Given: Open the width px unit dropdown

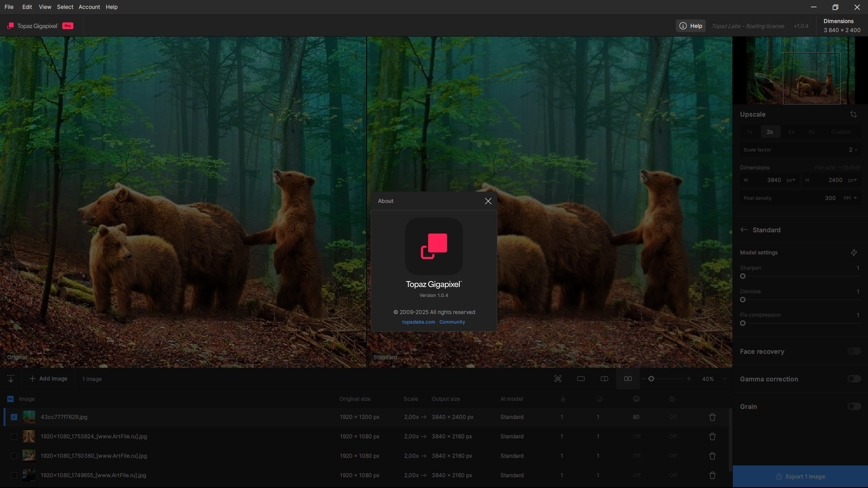Looking at the screenshot, I should pyautogui.click(x=791, y=180).
